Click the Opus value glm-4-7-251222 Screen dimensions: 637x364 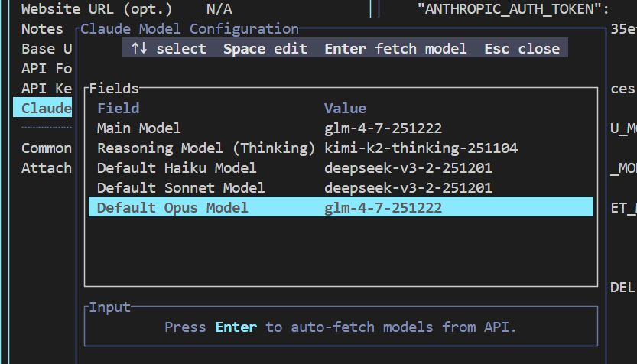383,208
